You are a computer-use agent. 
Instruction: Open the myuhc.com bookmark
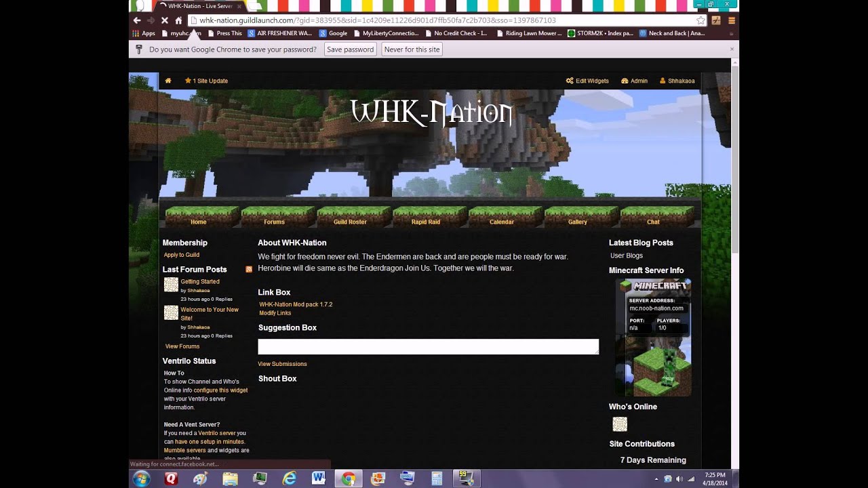[181, 33]
